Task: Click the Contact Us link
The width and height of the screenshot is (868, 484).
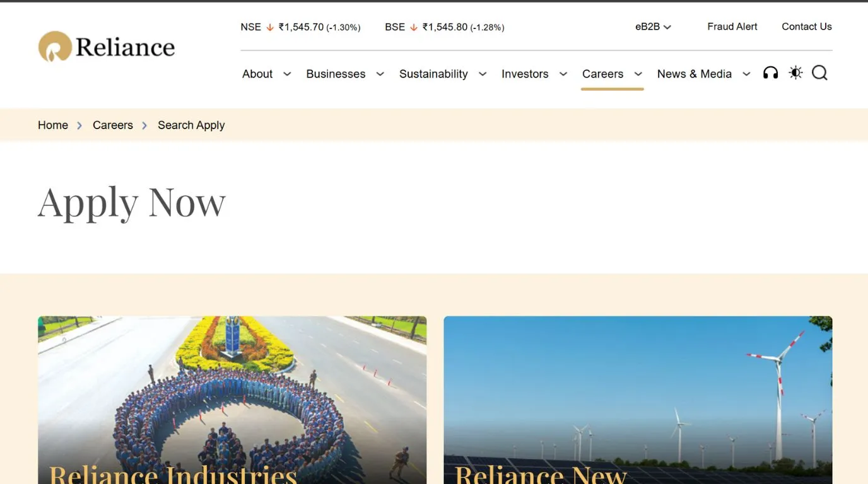Action: tap(807, 26)
